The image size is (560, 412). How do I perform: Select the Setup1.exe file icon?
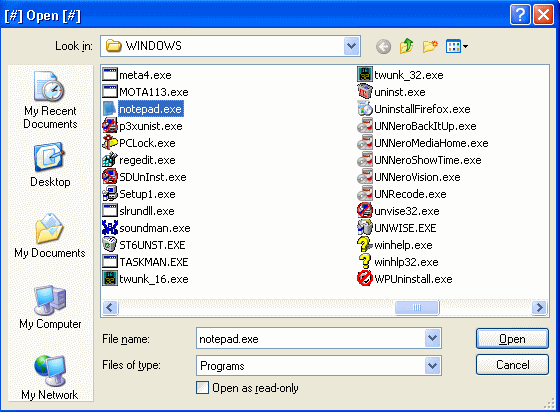click(x=110, y=194)
